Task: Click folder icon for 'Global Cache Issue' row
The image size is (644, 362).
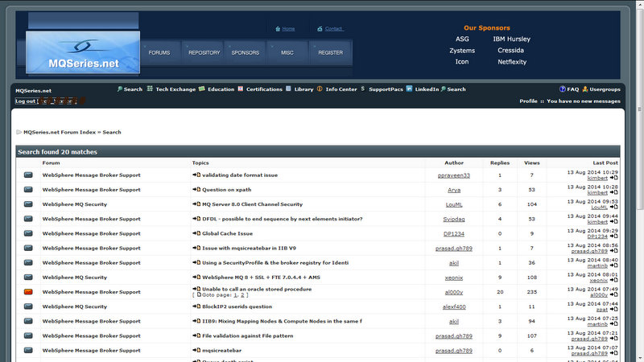Action: click(28, 233)
